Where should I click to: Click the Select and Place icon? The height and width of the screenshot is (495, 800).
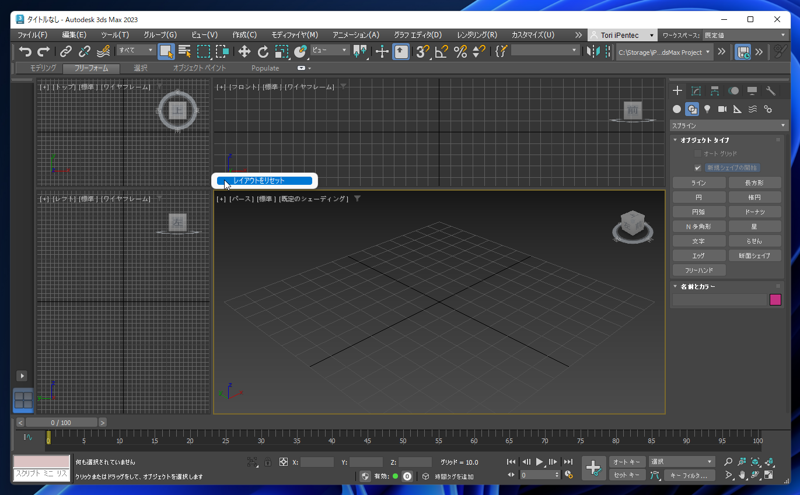tap(301, 51)
